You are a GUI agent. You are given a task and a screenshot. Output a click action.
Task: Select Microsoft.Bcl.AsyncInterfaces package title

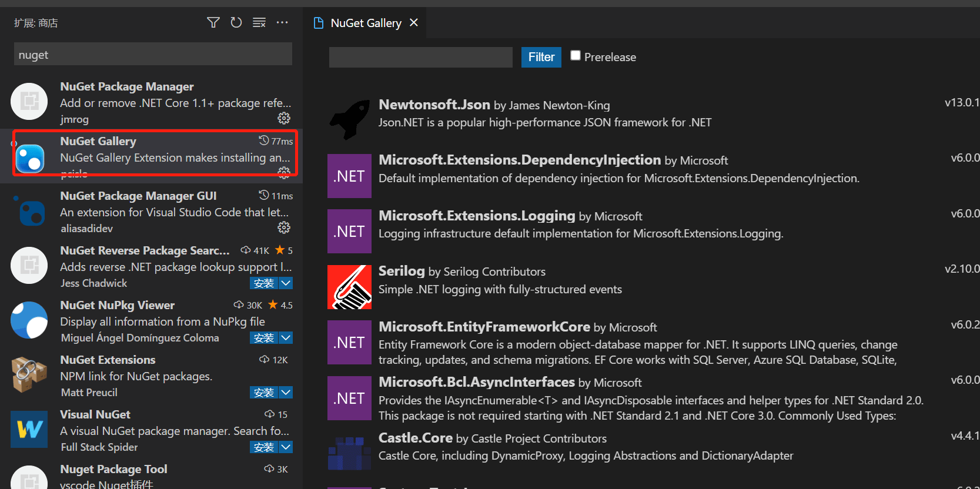477,382
